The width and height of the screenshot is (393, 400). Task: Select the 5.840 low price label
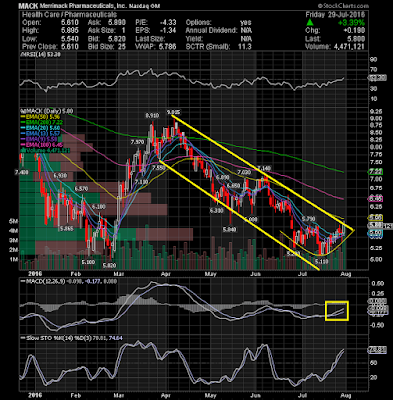click(229, 229)
